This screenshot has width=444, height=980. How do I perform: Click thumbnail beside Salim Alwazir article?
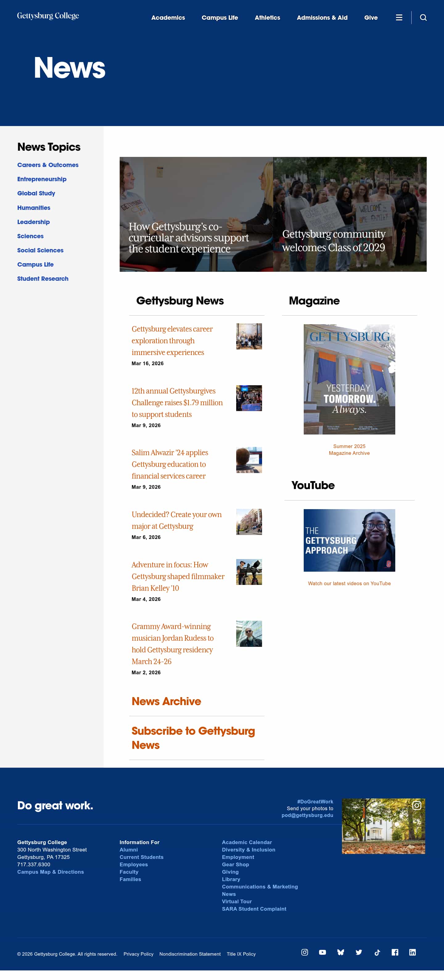point(249,460)
